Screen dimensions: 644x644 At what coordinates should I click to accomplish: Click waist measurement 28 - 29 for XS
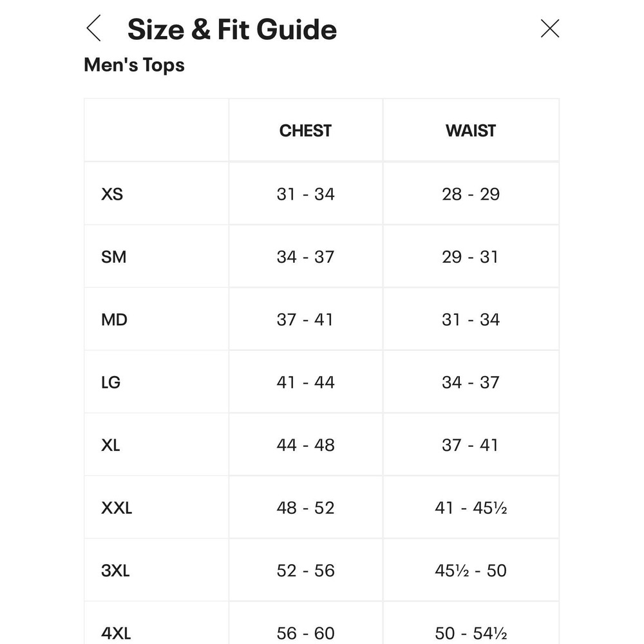point(471,194)
